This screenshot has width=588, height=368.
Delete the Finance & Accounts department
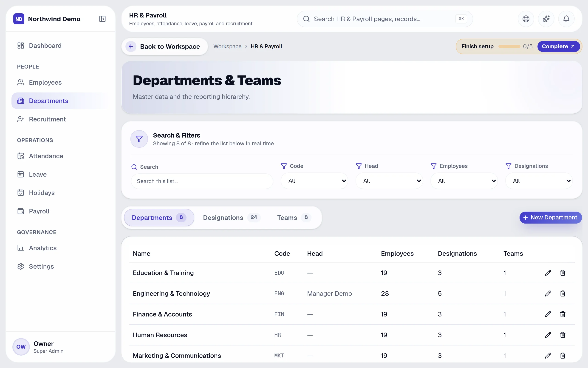[563, 314]
